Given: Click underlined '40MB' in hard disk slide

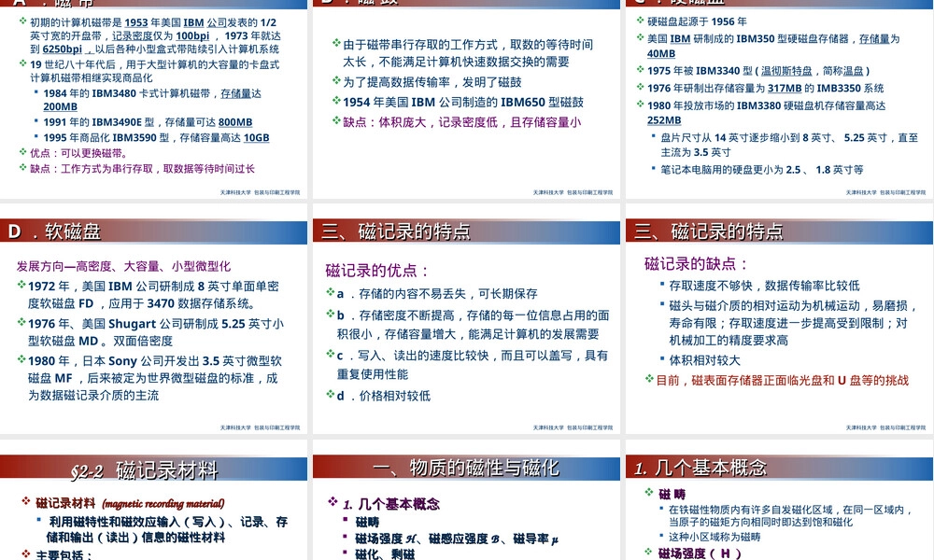Looking at the screenshot, I should tap(661, 53).
